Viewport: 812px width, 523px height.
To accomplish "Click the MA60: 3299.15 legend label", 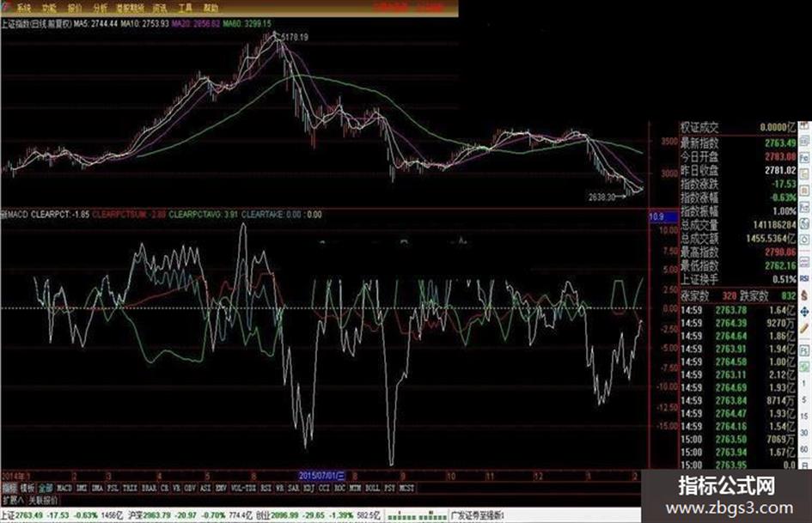I will point(247,24).
